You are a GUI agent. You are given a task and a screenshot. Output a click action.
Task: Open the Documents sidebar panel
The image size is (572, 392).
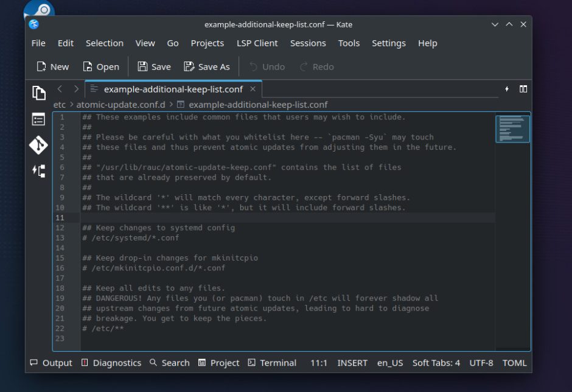point(39,93)
